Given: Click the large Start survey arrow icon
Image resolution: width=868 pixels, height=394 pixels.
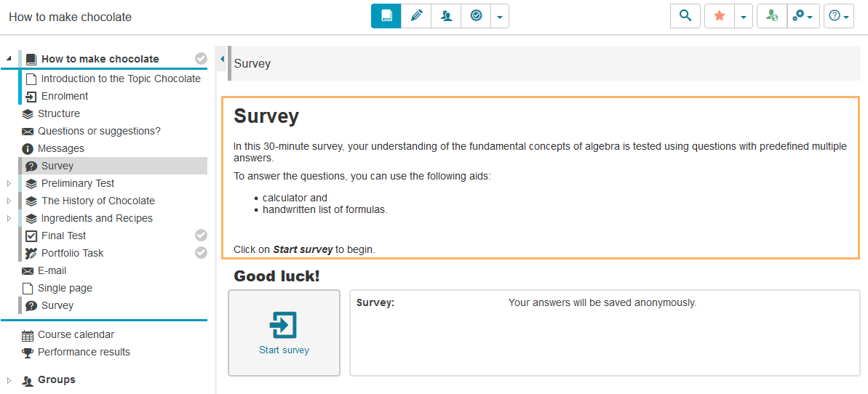Looking at the screenshot, I should pos(284,325).
